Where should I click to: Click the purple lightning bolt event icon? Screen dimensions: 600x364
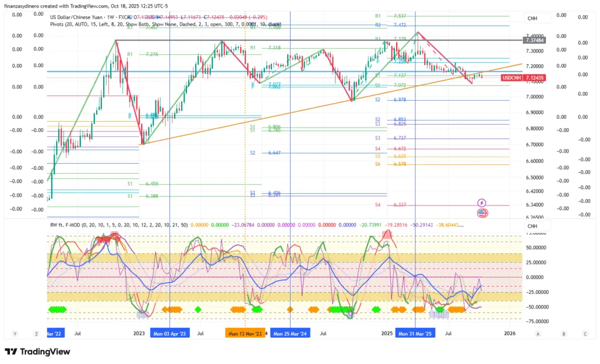pyautogui.click(x=482, y=202)
